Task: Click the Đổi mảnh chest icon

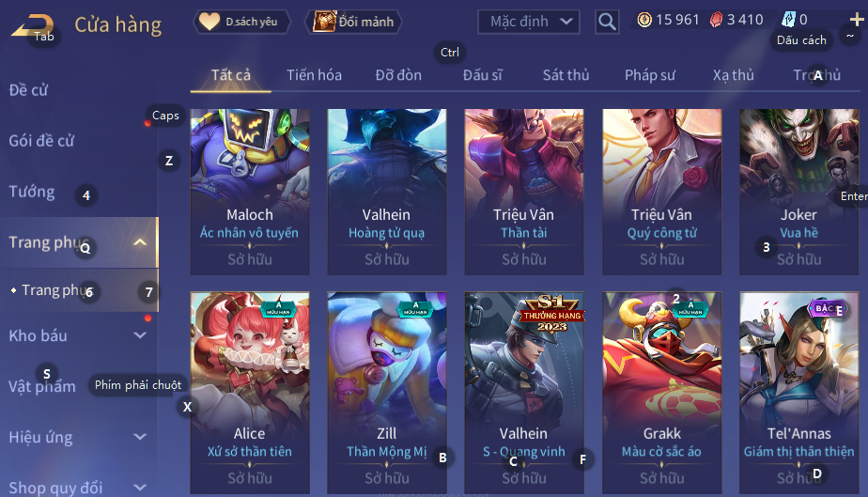Action: click(324, 22)
